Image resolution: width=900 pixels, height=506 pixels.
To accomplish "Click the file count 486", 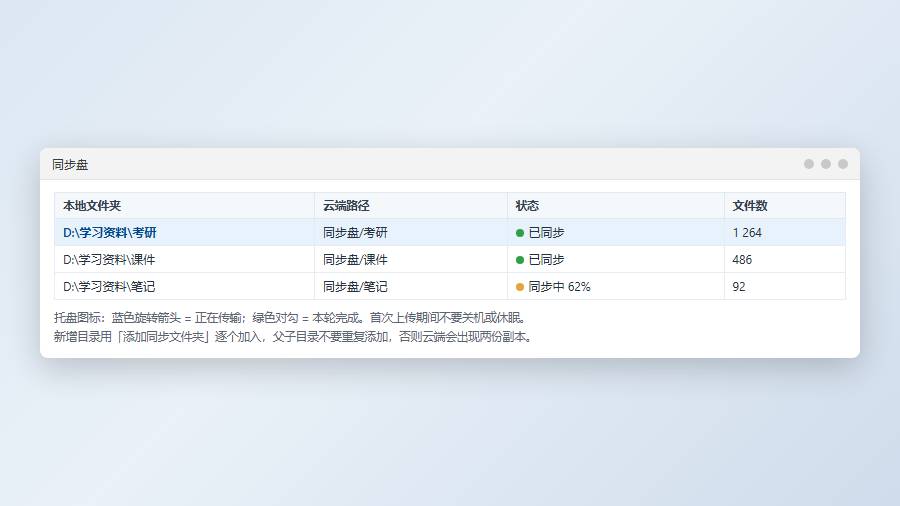I will coord(742,259).
